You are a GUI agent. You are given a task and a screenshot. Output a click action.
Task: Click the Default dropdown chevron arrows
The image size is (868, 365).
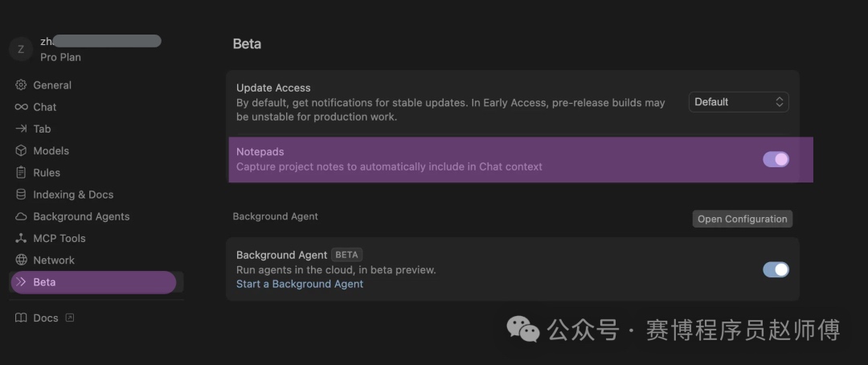pos(779,102)
